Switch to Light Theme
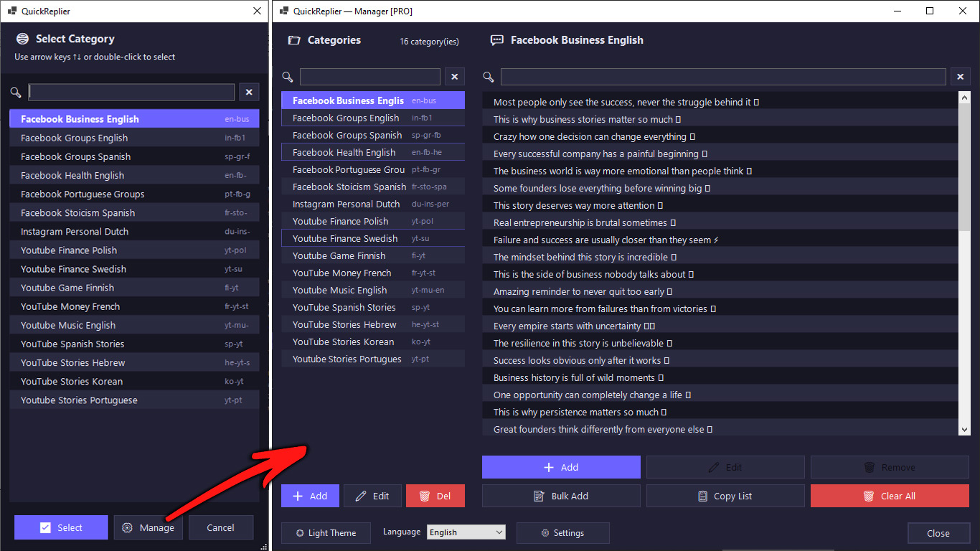This screenshot has width=980, height=551. [326, 533]
